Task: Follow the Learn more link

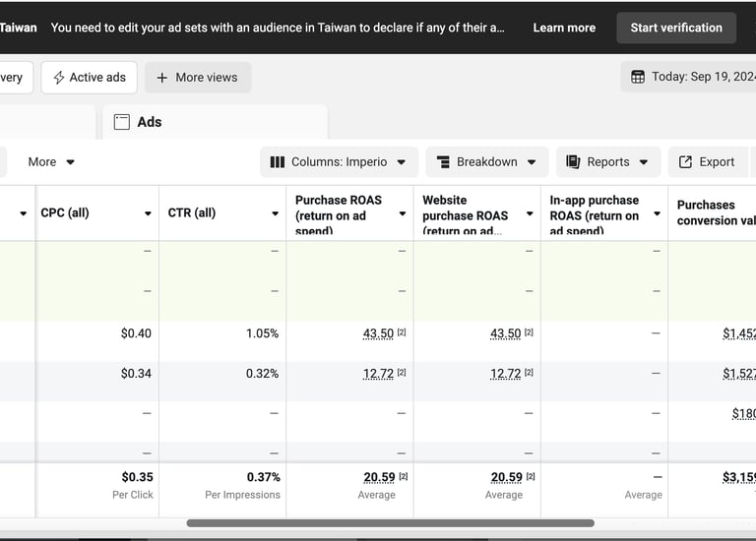Action: point(564,28)
